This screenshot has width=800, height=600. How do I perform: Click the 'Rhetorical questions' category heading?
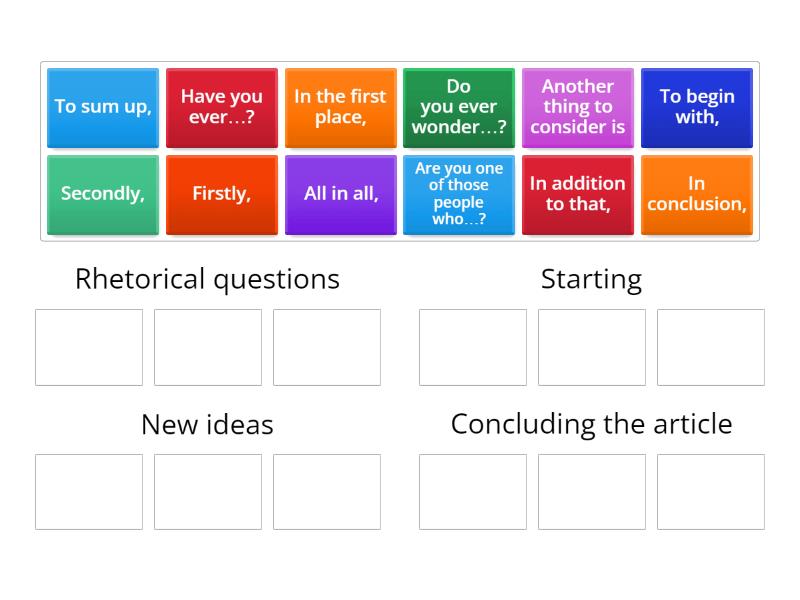click(207, 279)
